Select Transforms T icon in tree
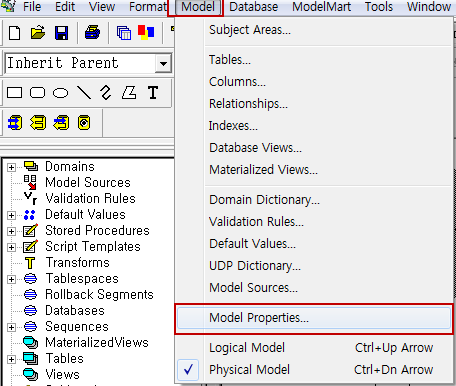456x386 pixels. (x=30, y=263)
